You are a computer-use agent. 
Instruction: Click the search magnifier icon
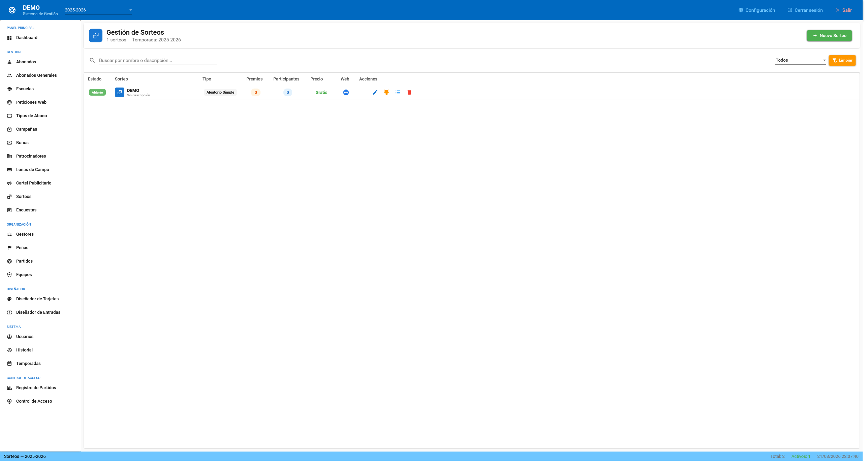[x=92, y=60]
